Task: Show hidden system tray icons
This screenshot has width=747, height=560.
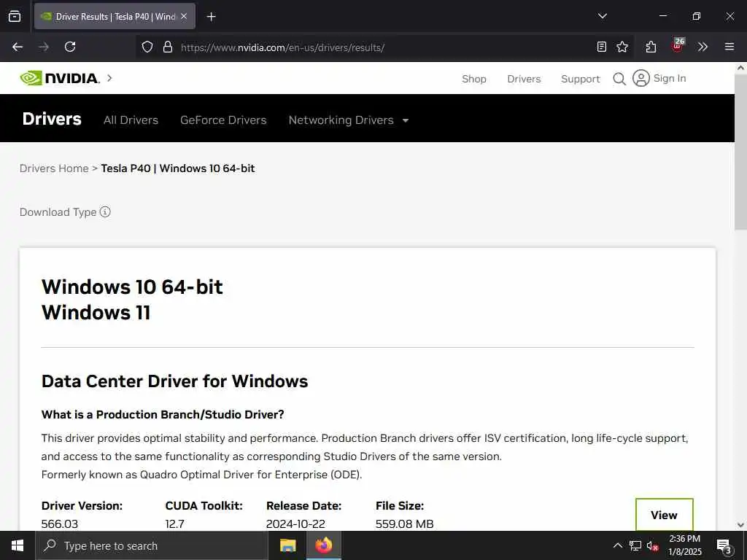Action: coord(617,545)
